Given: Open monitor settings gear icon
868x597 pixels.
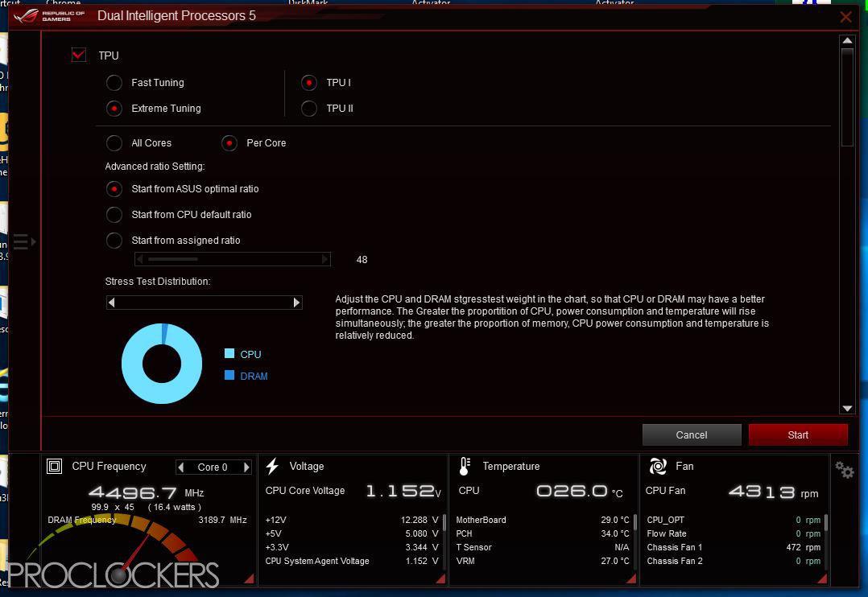Looking at the screenshot, I should click(845, 471).
